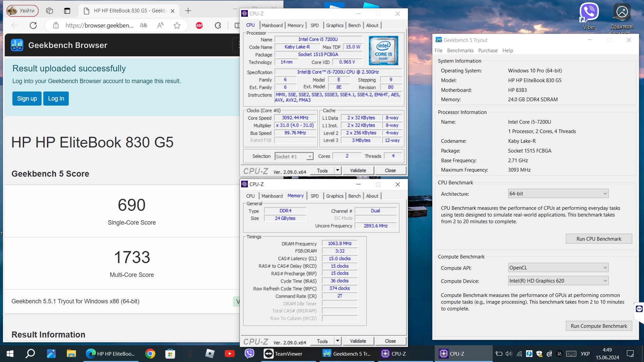Refresh the Edge browser page
Image resolution: width=644 pixels, height=362 pixels.
point(33,25)
